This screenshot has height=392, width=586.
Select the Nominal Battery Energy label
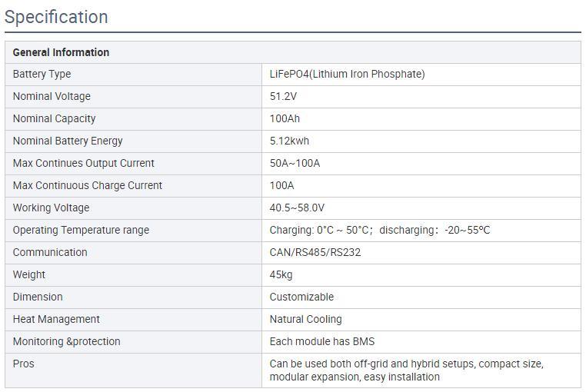68,141
